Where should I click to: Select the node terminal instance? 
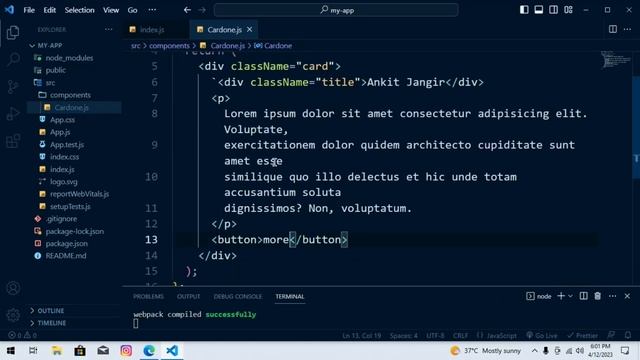click(539, 296)
